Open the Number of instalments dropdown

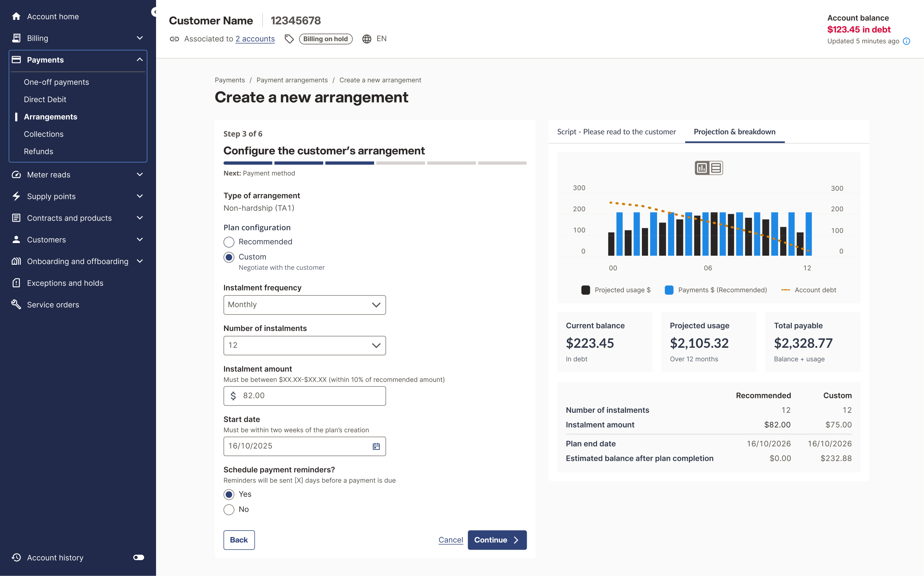click(x=305, y=346)
